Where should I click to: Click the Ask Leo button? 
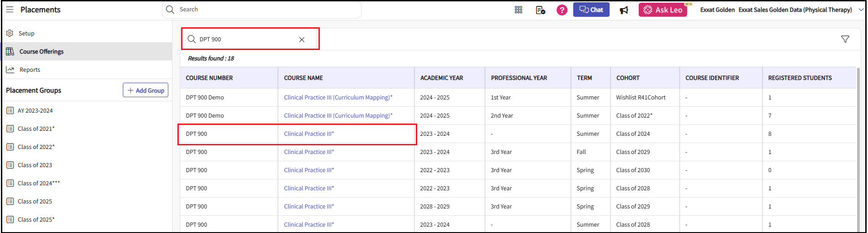tap(663, 10)
